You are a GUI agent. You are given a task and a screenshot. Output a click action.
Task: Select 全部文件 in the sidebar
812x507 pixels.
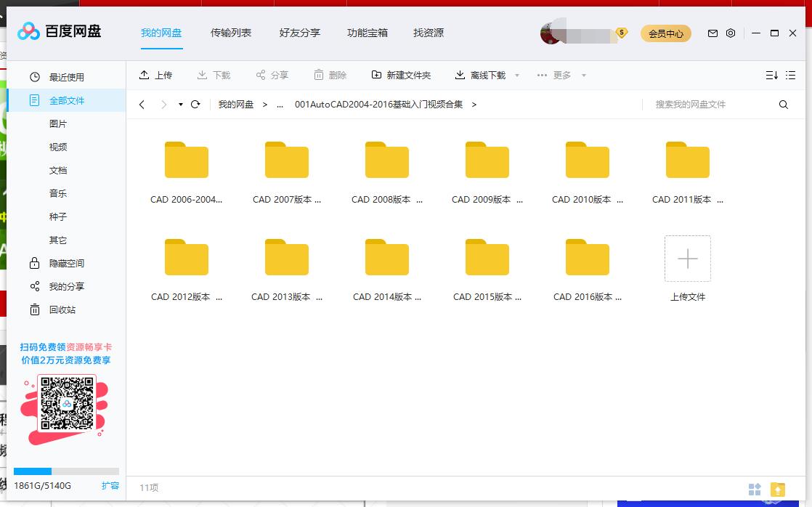[x=66, y=100]
